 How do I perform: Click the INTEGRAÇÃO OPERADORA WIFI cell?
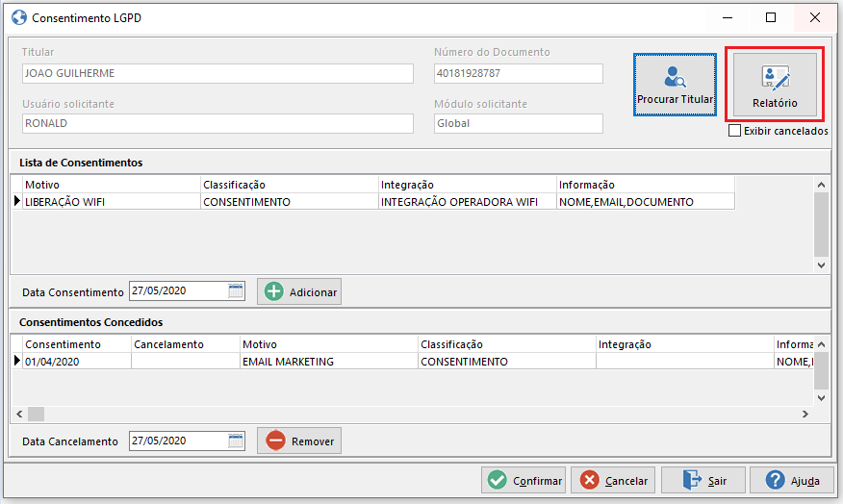pos(467,201)
